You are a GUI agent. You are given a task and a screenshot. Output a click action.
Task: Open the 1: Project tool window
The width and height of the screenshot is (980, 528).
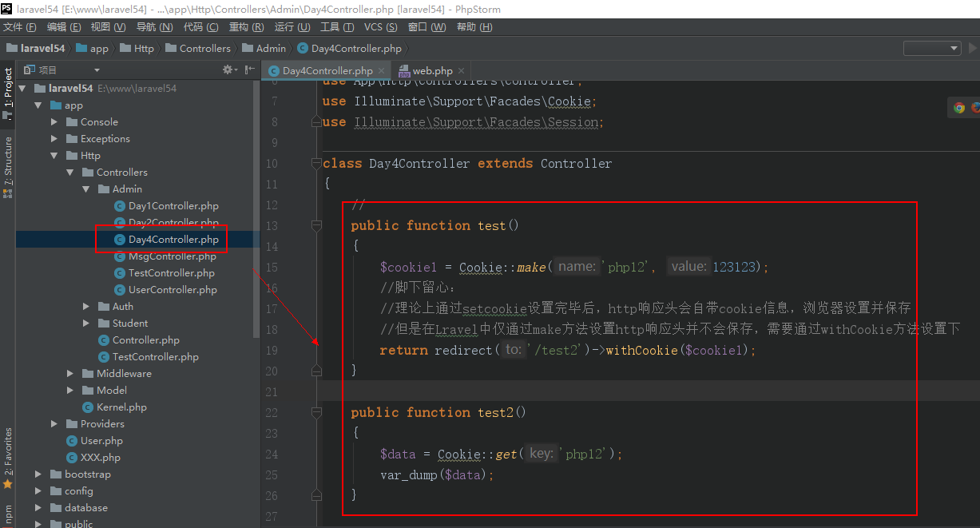[x=8, y=88]
